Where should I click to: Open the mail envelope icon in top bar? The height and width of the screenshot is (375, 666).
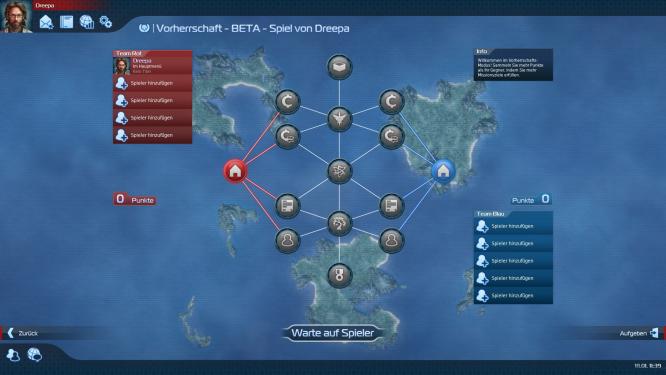[46, 22]
